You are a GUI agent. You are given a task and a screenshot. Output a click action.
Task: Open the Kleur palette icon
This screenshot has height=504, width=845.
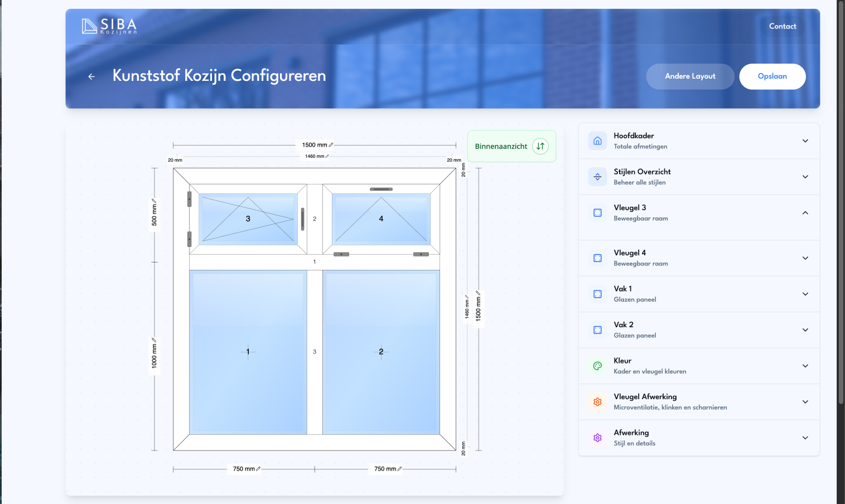597,366
